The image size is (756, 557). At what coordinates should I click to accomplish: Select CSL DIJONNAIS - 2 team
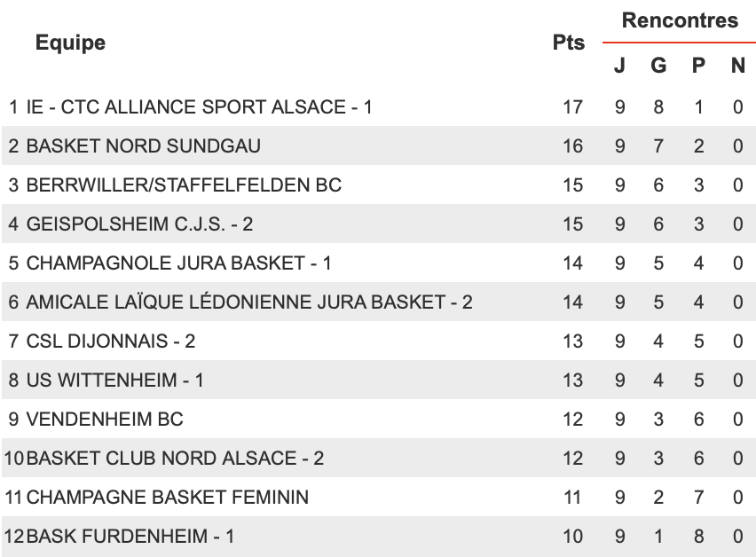point(110,341)
